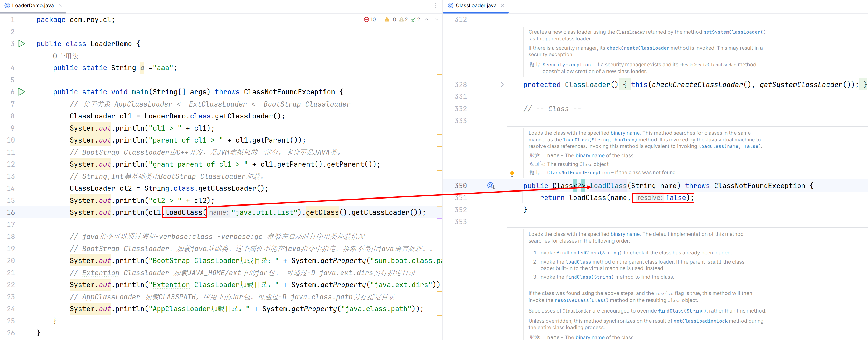
Task: Click the '0 个用法' usages hint
Action: 65,56
